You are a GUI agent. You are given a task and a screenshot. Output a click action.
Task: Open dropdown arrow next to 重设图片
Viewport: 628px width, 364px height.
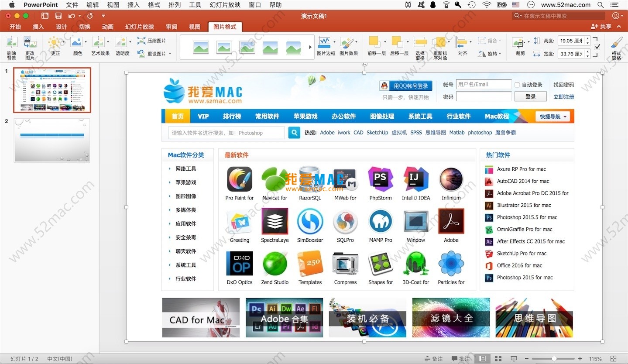point(170,54)
